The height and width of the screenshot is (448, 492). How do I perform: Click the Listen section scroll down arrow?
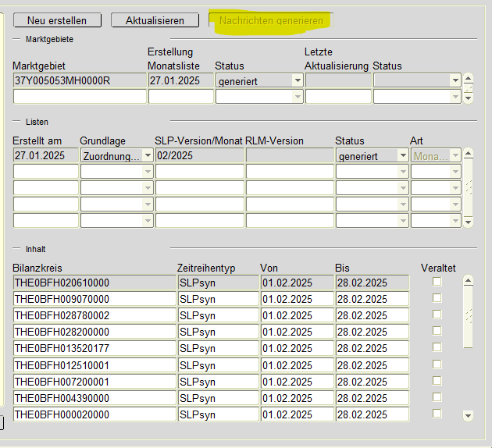tap(468, 222)
